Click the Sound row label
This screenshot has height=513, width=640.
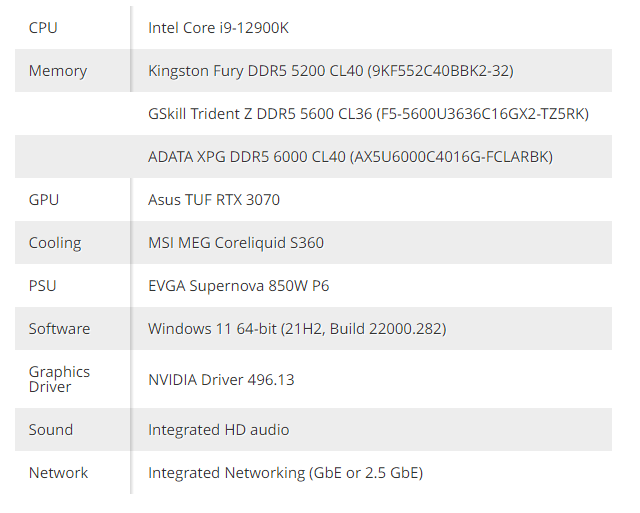(50, 430)
